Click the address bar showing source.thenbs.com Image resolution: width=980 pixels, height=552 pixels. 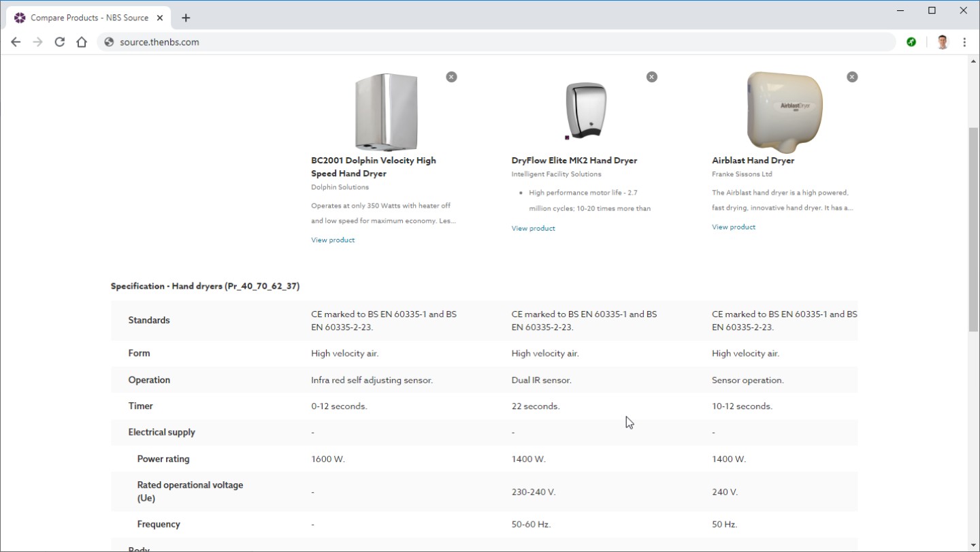[476, 42]
